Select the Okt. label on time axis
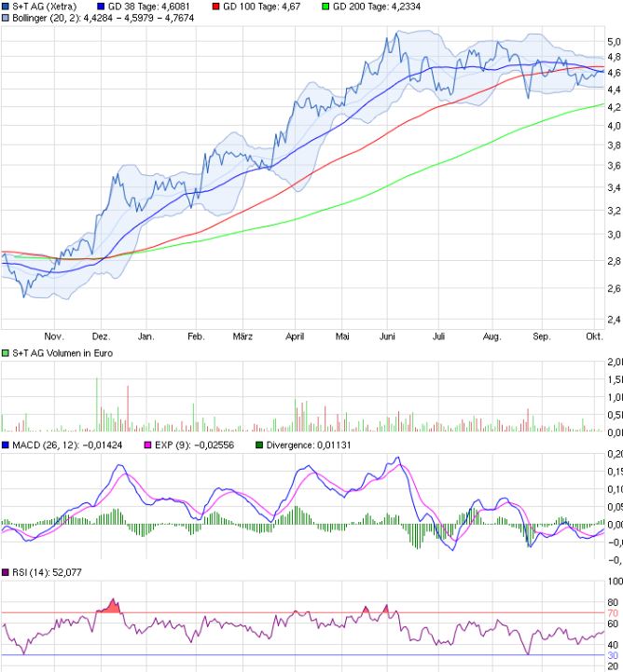 (593, 336)
